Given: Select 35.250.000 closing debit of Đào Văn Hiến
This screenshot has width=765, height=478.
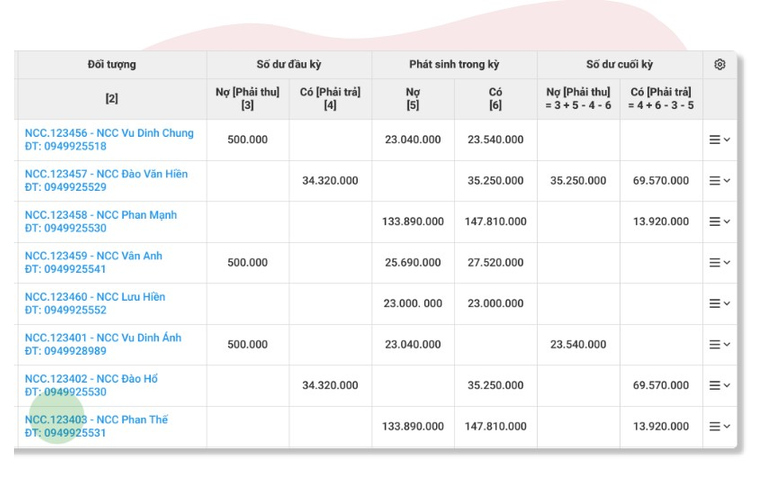Looking at the screenshot, I should click(578, 180).
